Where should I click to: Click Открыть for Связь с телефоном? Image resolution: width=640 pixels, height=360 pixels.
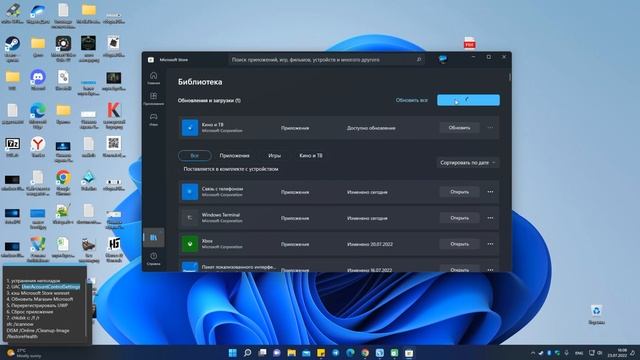coord(459,192)
